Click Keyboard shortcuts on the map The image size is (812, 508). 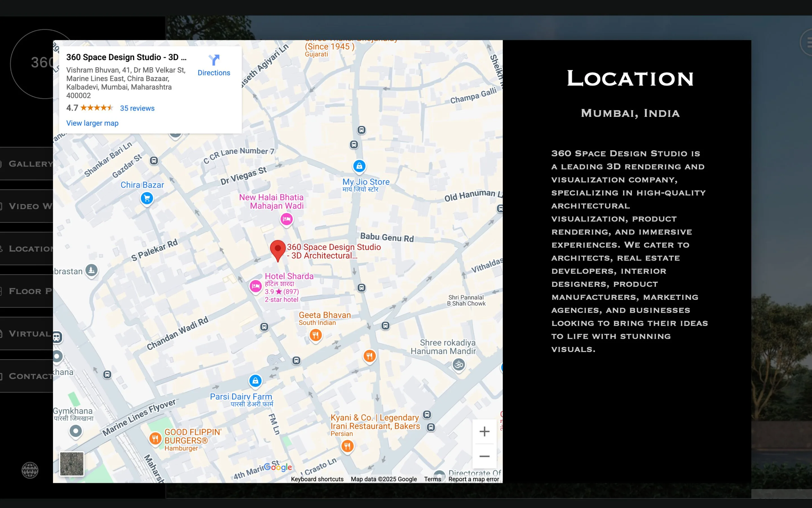(317, 479)
